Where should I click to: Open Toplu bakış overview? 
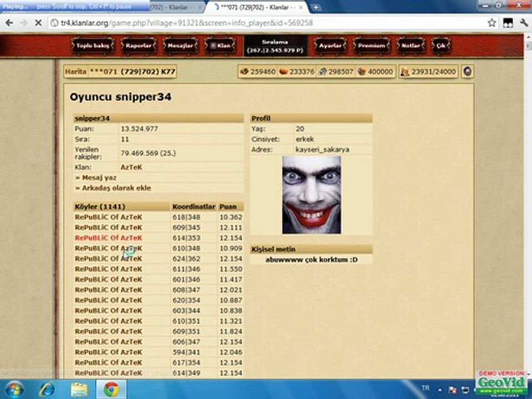93,45
